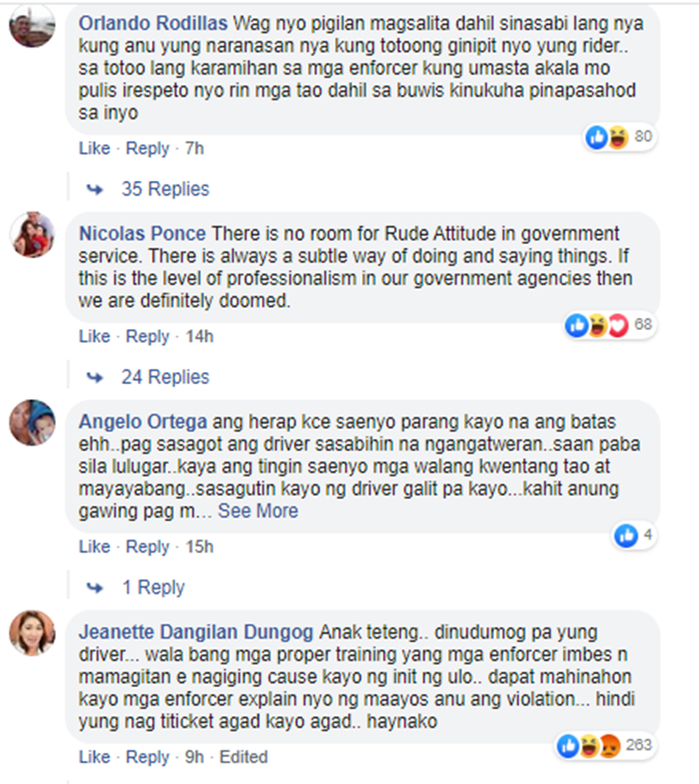Image resolution: width=699 pixels, height=784 pixels.
Task: Expand Angelo Ortega's comment with See More
Action: (258, 511)
